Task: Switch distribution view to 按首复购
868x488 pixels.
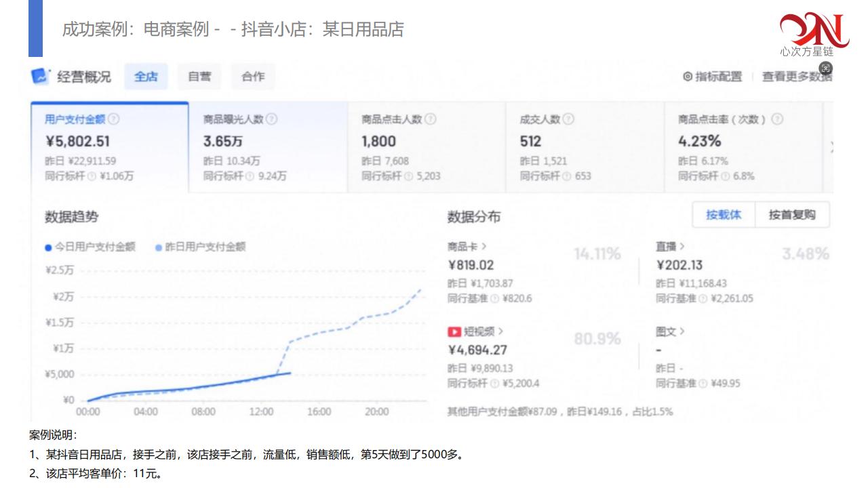Action: pos(791,215)
